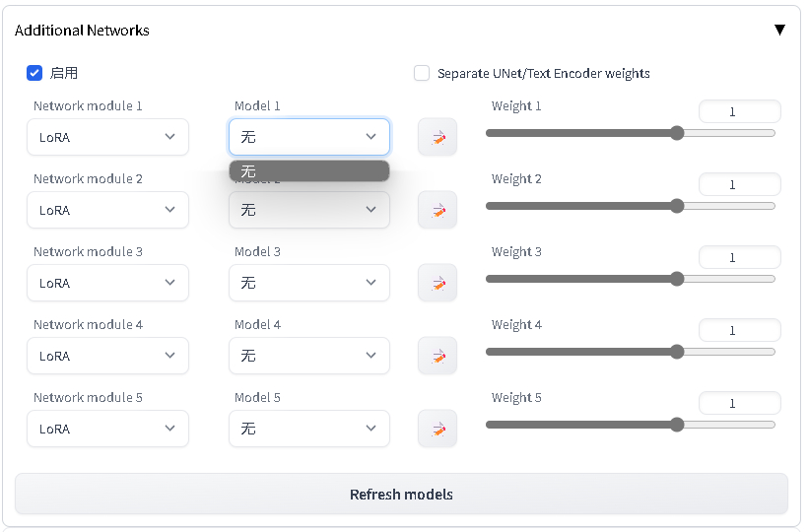808x532 pixels.
Task: Uncheck the 启用 checkbox
Action: point(34,73)
